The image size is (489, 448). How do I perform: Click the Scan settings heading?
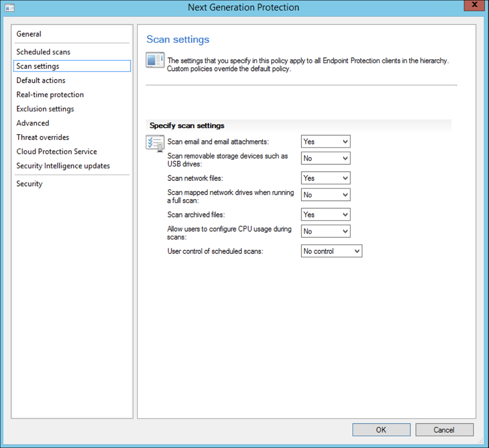click(x=178, y=39)
